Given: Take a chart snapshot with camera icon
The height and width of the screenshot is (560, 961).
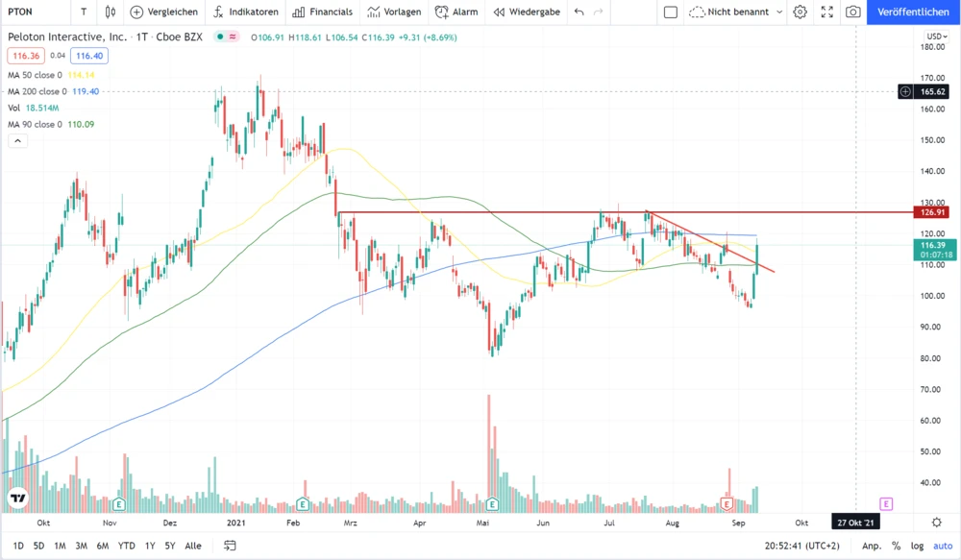Looking at the screenshot, I should (852, 12).
